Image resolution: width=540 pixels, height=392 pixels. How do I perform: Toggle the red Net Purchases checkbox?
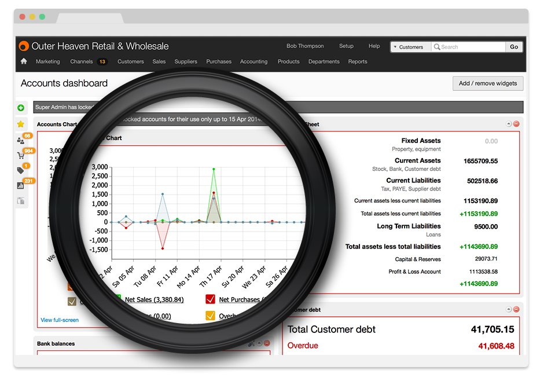point(210,299)
